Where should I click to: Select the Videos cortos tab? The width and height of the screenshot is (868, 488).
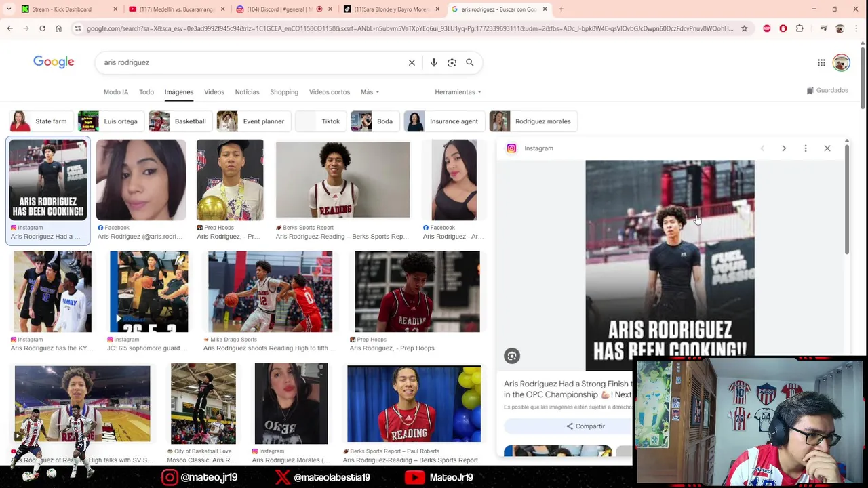330,92
